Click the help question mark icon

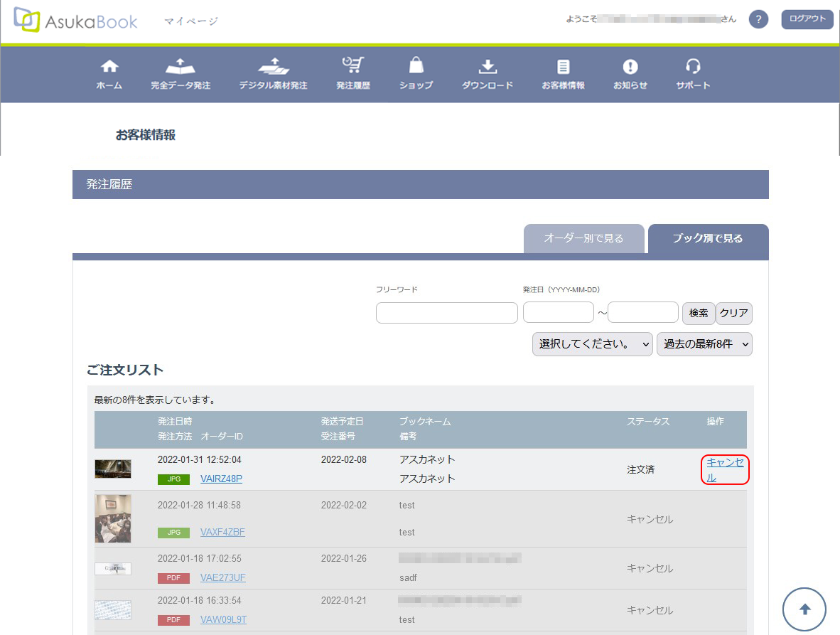pyautogui.click(x=758, y=20)
